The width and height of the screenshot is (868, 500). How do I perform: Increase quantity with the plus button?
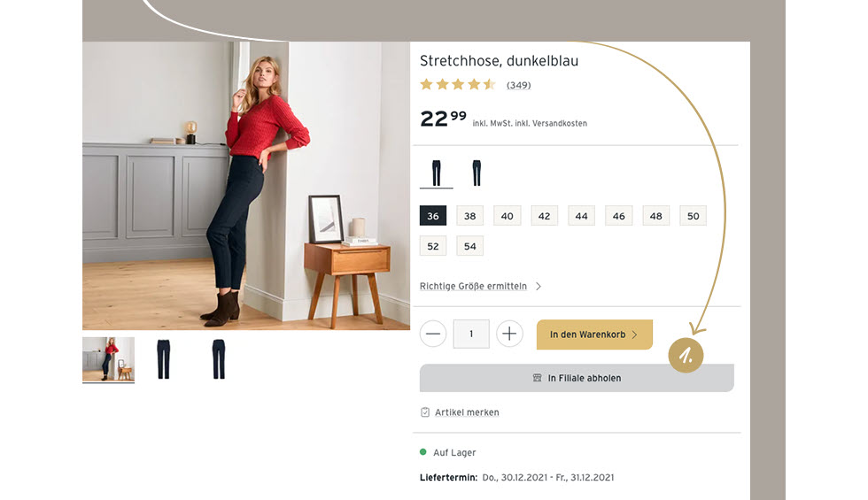click(509, 334)
